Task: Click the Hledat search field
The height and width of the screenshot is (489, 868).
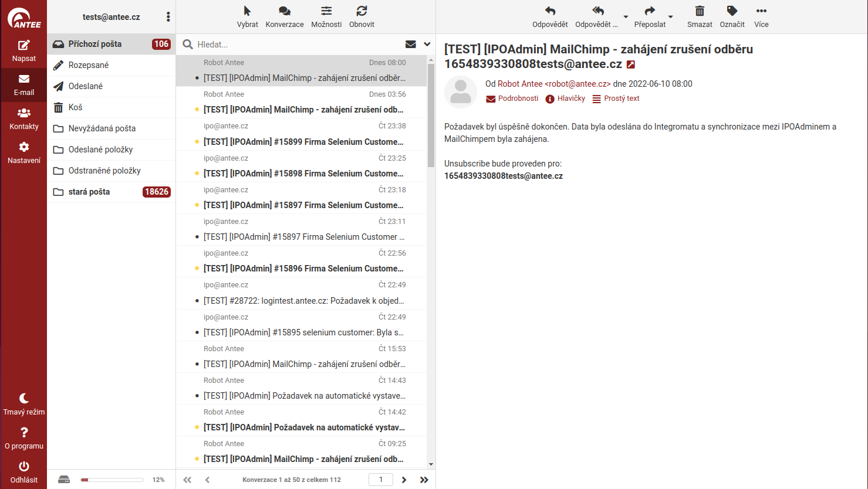Action: (x=296, y=45)
